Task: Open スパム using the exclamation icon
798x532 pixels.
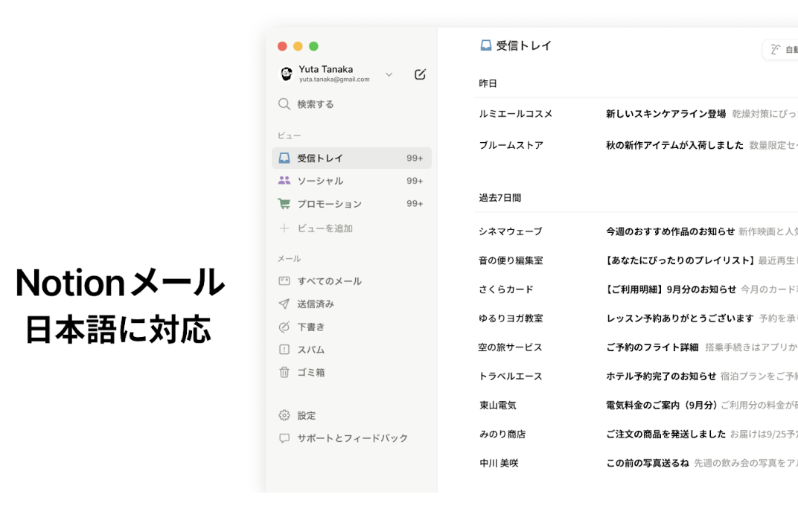Action: (x=284, y=349)
